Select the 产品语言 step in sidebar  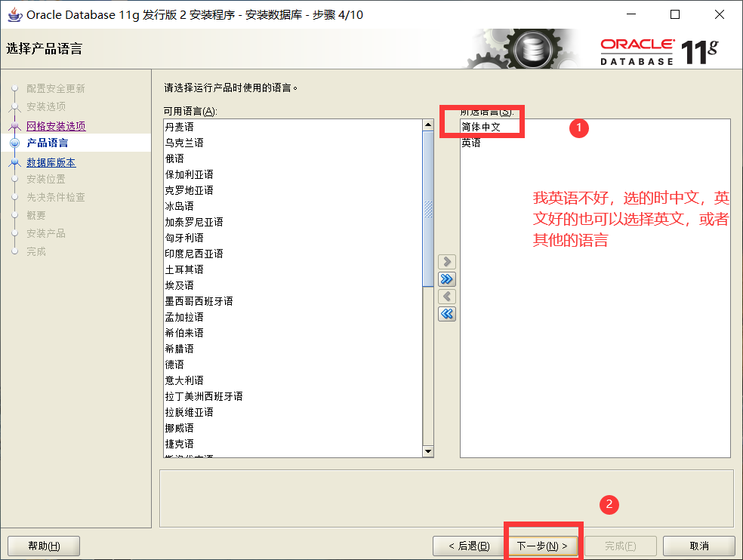[x=48, y=143]
